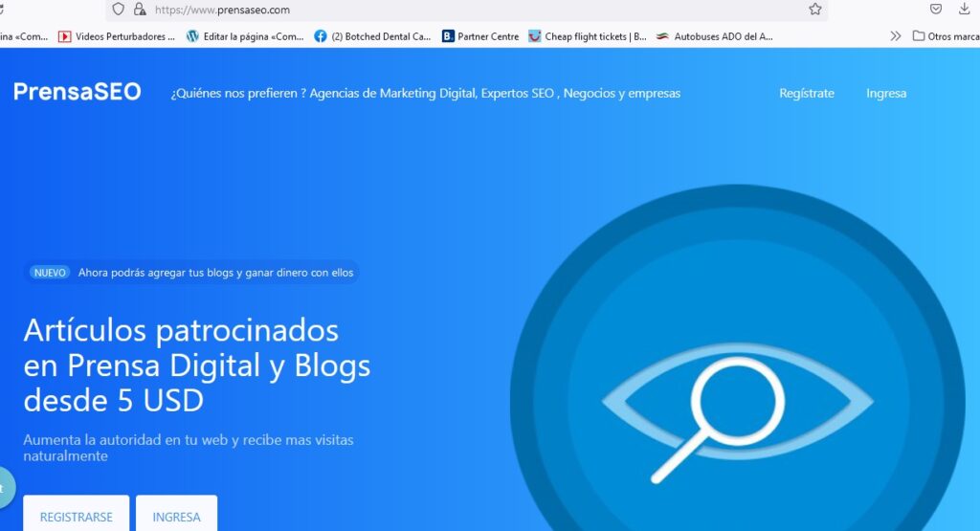The image size is (980, 531).
Task: Open the downloads arrow icon
Action: [x=965, y=9]
